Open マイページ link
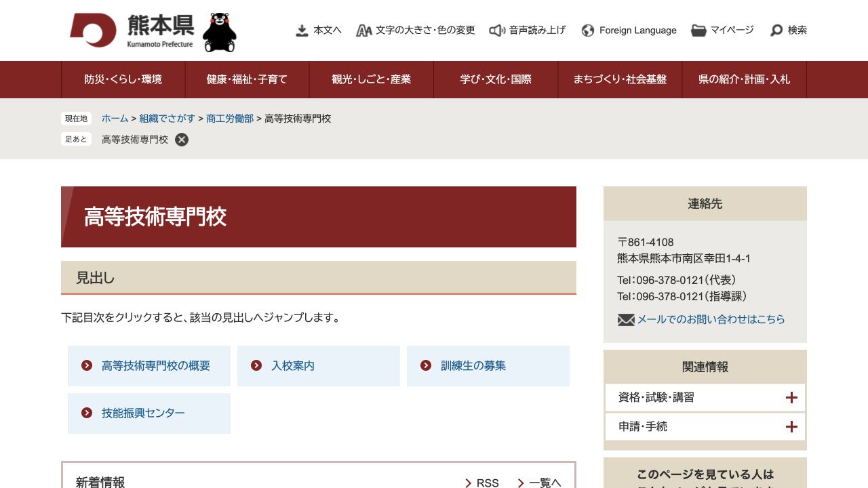 point(732,30)
